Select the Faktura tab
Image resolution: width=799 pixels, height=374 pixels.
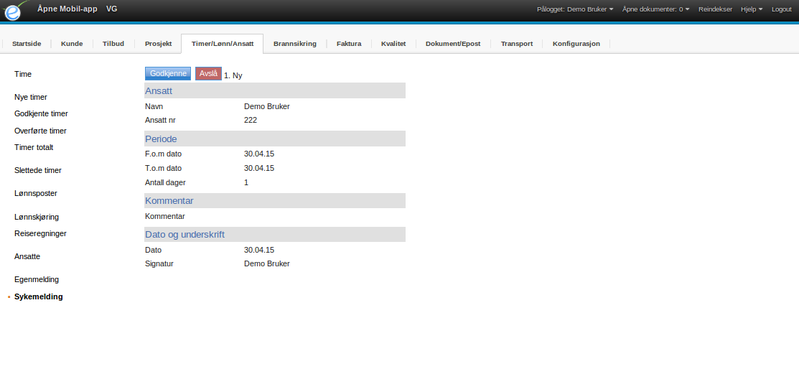(x=349, y=44)
